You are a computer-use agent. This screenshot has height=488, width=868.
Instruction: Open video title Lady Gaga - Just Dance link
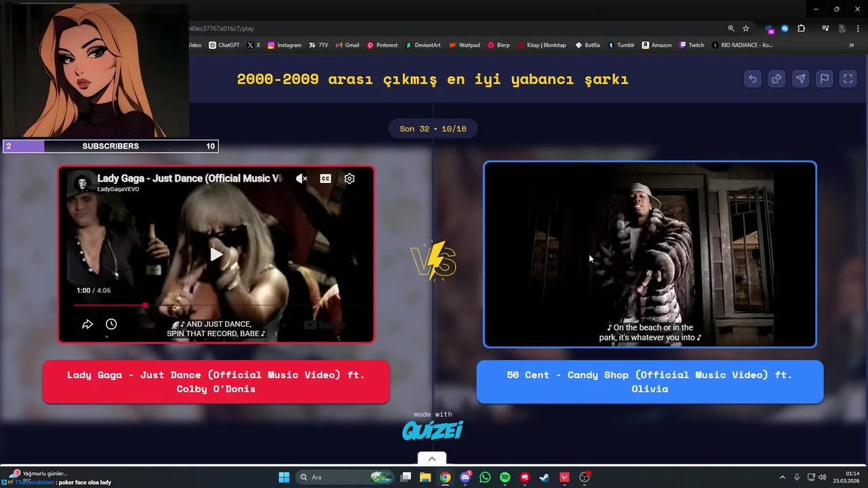(x=190, y=178)
